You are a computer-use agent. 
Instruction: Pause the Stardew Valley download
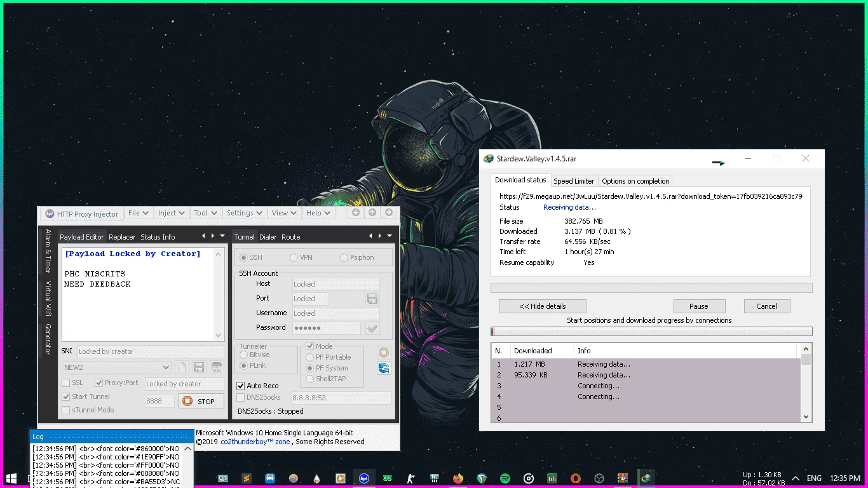click(x=699, y=306)
